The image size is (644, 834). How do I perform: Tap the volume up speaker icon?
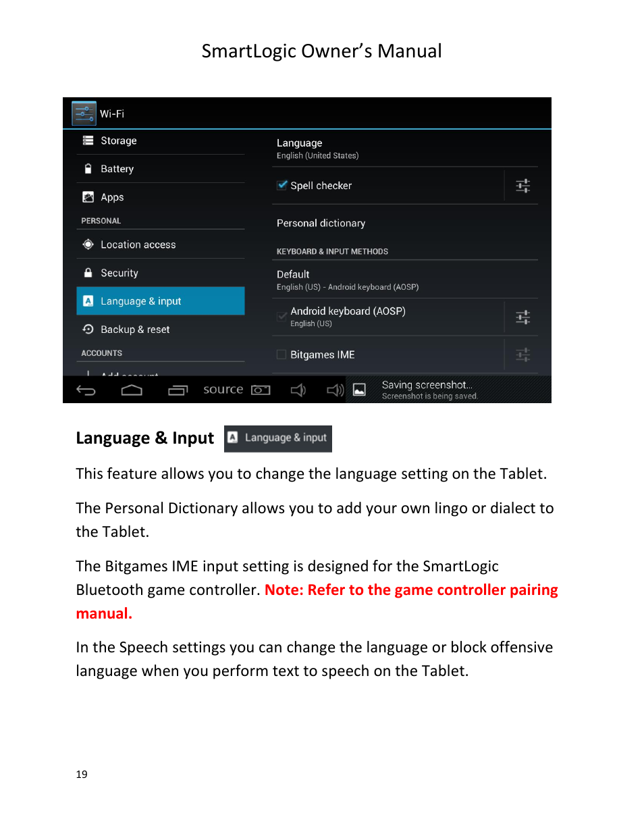coord(335,390)
